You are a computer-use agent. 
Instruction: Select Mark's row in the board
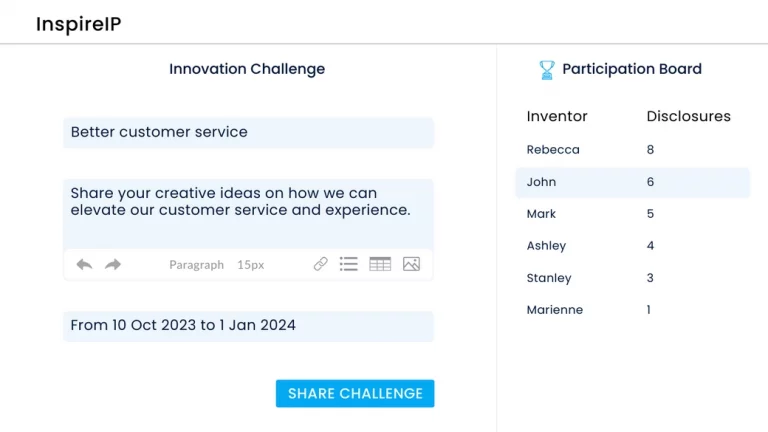tap(541, 214)
